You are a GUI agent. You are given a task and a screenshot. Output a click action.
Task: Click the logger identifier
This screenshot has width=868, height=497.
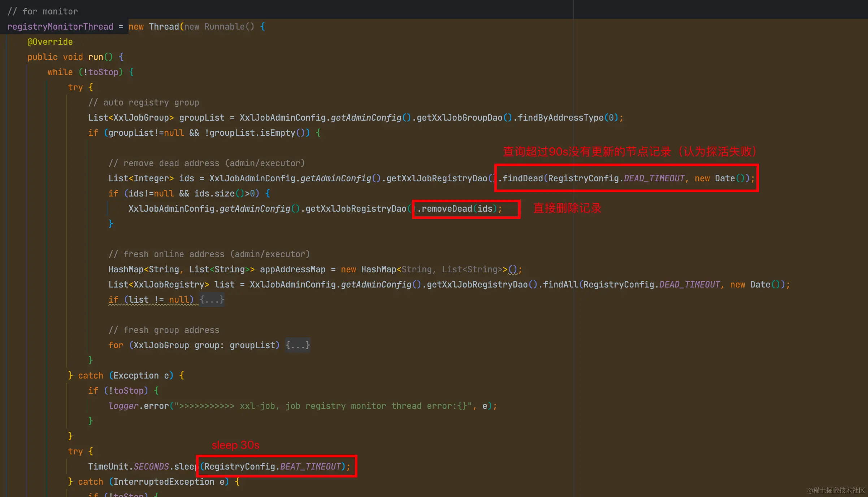coord(123,406)
